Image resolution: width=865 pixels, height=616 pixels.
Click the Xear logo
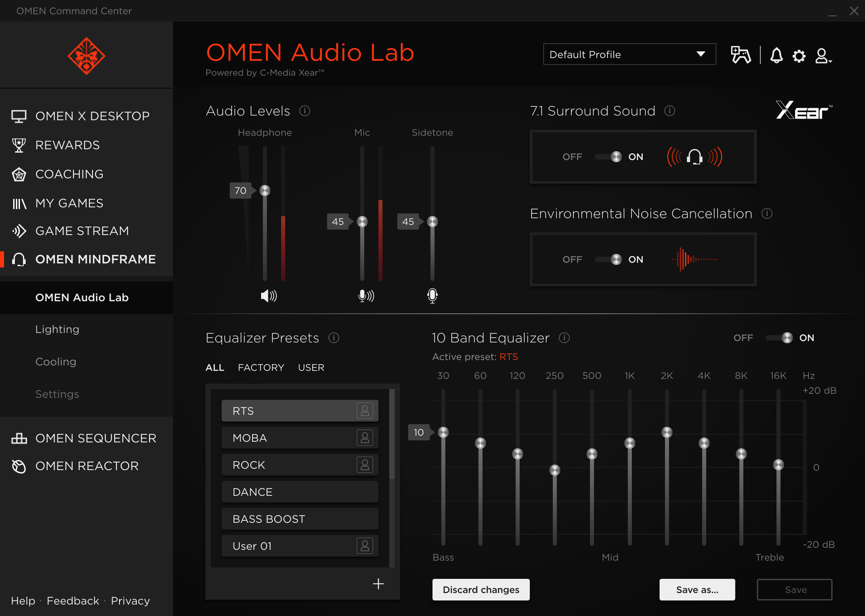(x=804, y=110)
